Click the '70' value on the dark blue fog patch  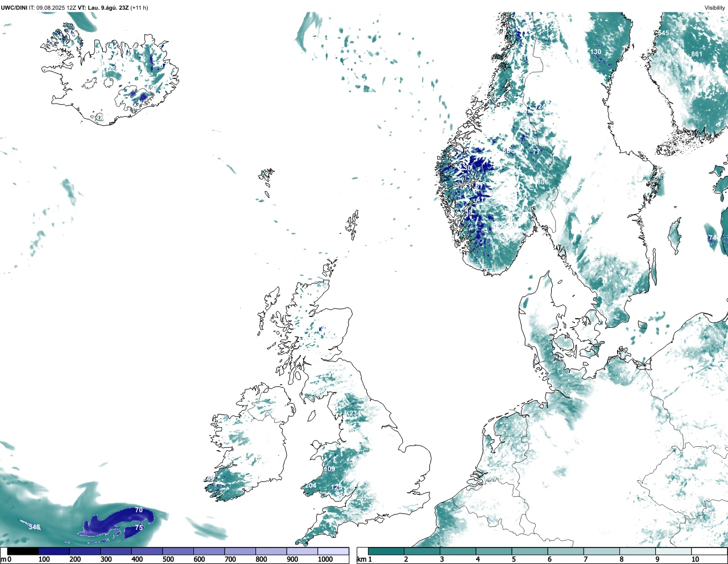point(139,511)
